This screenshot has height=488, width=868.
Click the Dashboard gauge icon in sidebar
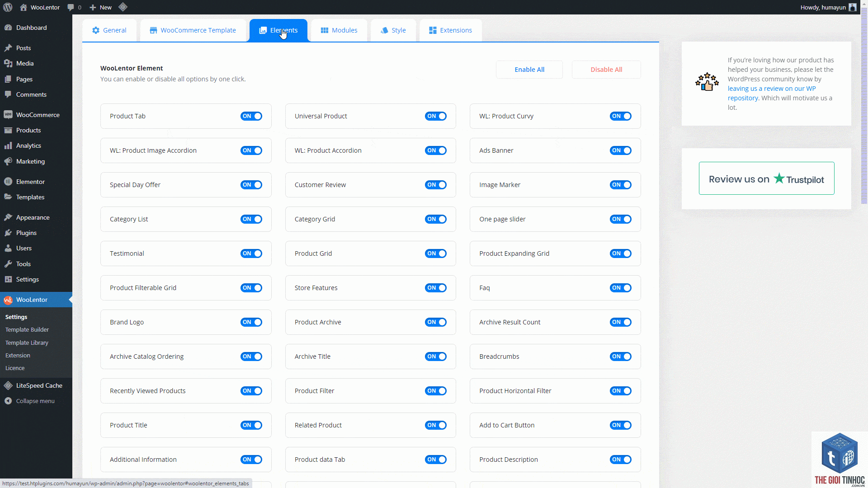(x=8, y=28)
